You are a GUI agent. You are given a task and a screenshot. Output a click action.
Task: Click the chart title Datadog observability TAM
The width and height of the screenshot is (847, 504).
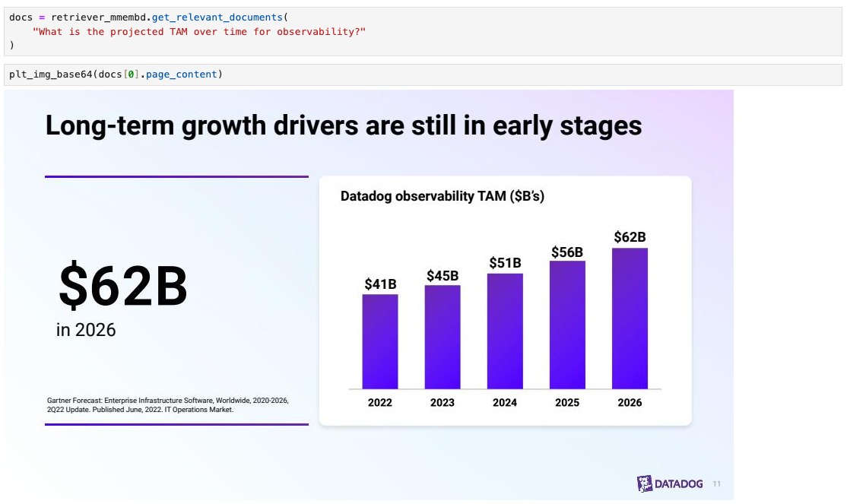443,196
